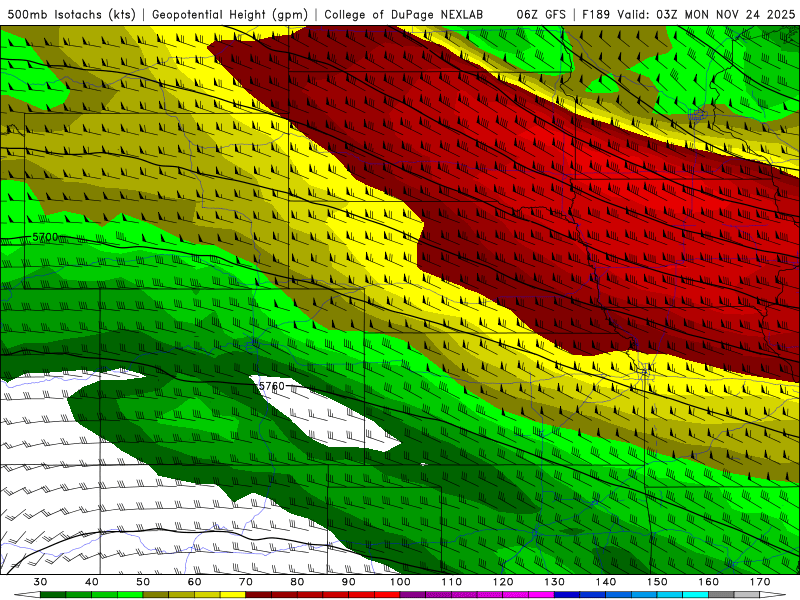The width and height of the screenshot is (800, 600).
Task: Click the 80 value on the legend
Action: pyautogui.click(x=297, y=582)
